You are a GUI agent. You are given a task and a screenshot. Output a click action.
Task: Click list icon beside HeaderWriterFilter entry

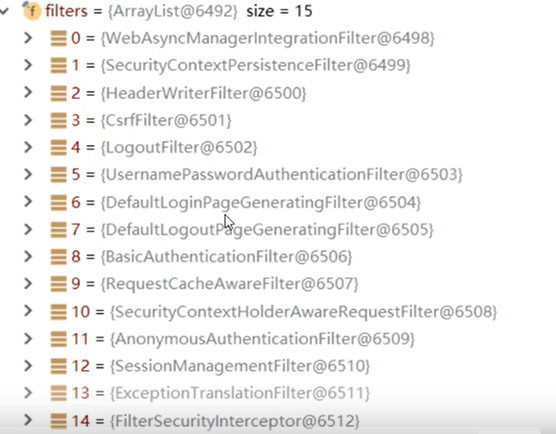tap(59, 93)
